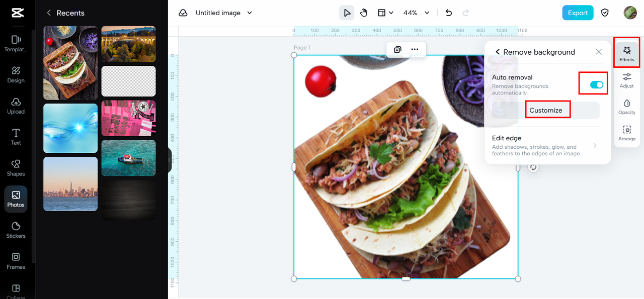Image resolution: width=644 pixels, height=299 pixels.
Task: Go back from Remove background panel
Action: coord(498,52)
